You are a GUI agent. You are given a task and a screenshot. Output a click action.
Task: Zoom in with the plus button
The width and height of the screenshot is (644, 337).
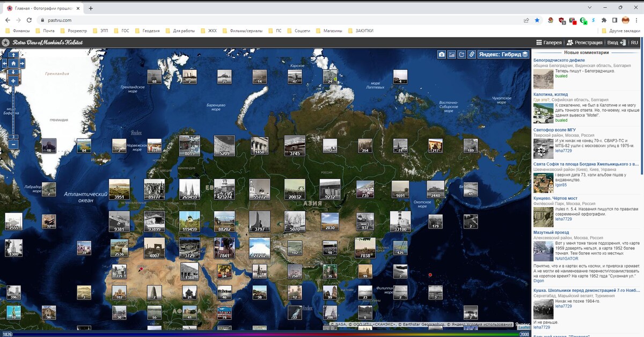pos(13,80)
